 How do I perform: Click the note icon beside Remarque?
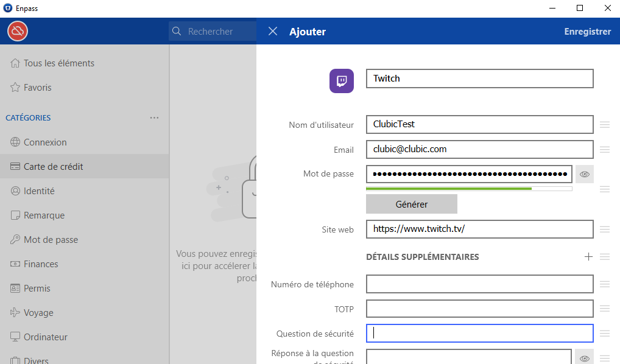[15, 215]
